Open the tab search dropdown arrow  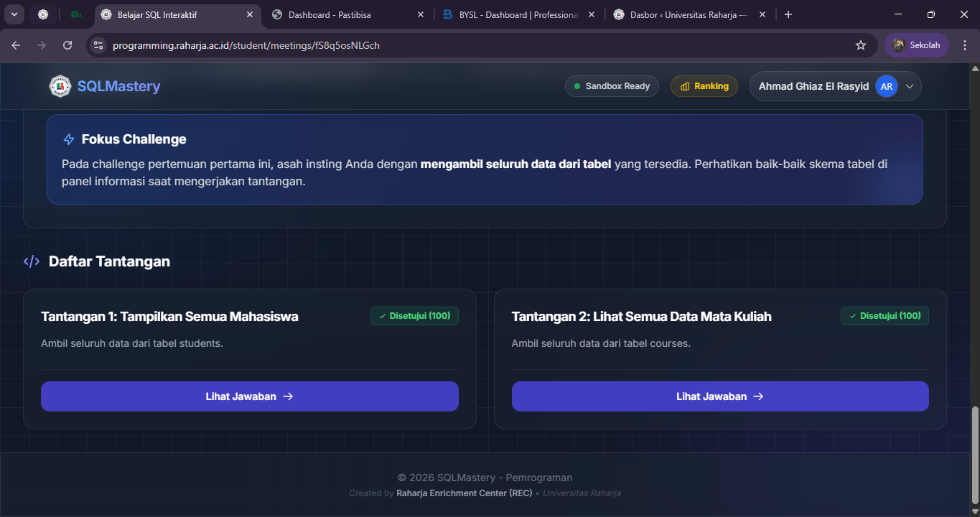click(14, 14)
